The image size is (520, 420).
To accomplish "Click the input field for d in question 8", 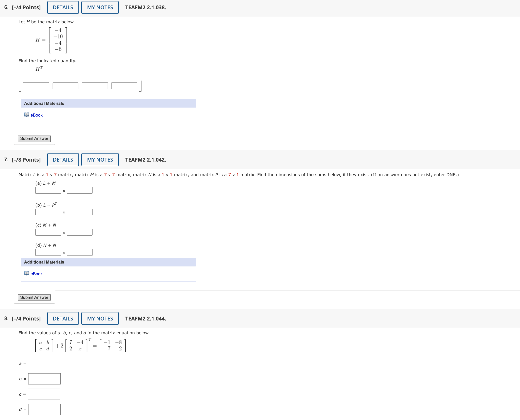I will (x=44, y=409).
